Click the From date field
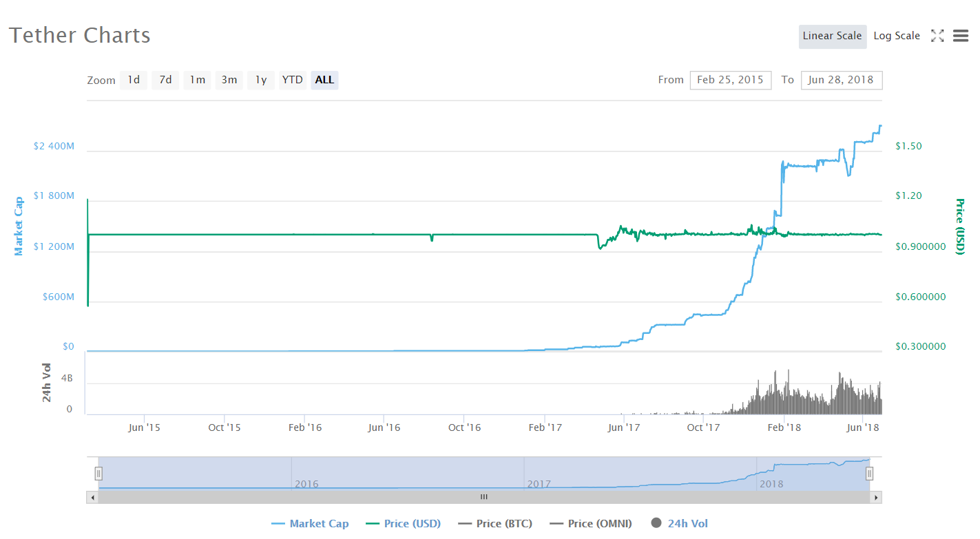The image size is (980, 539). click(730, 80)
